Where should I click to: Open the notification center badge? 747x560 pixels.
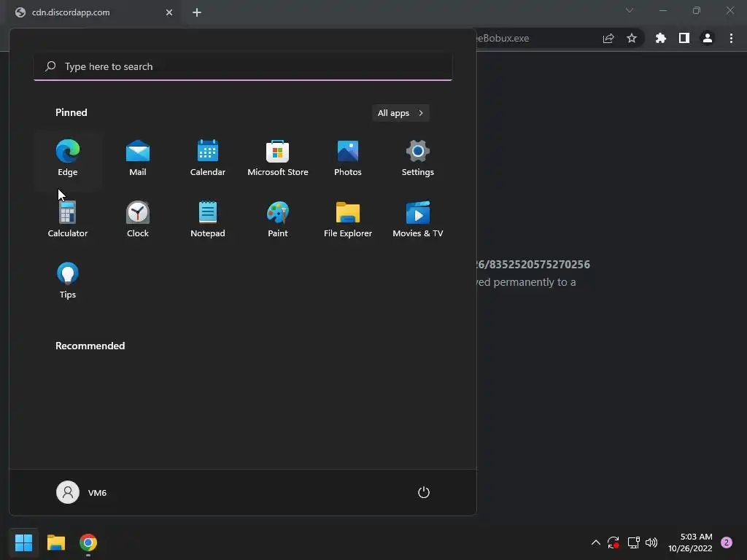(x=727, y=542)
